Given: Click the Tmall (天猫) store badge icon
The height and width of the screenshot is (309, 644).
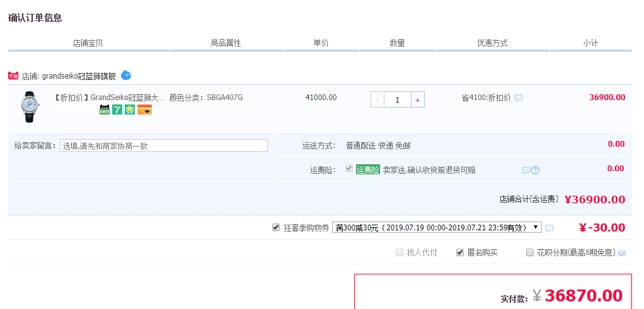Looking at the screenshot, I should 13,76.
